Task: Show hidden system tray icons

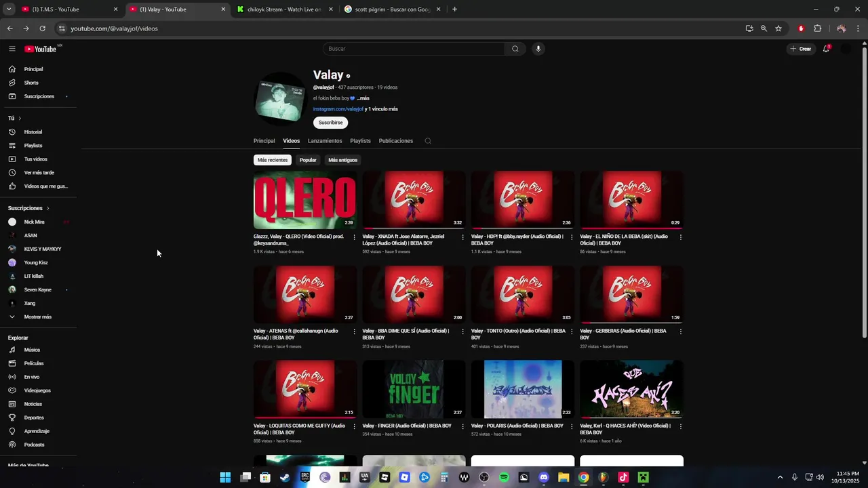Action: click(x=780, y=477)
